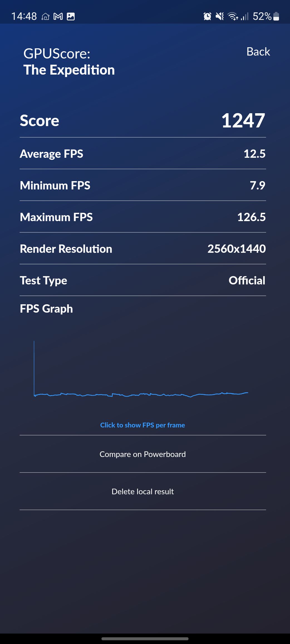Tap the home icon in status bar
The width and height of the screenshot is (290, 644).
click(x=45, y=17)
